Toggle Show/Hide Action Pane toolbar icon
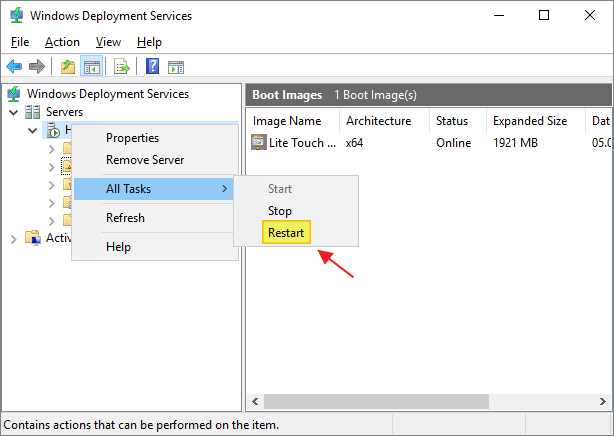The width and height of the screenshot is (614, 436). [x=176, y=67]
